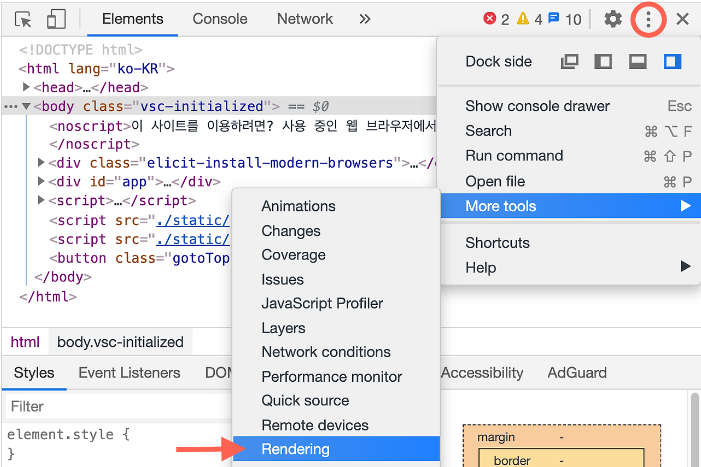Click the three-dot customize menu icon
The width and height of the screenshot is (701, 467).
(648, 19)
